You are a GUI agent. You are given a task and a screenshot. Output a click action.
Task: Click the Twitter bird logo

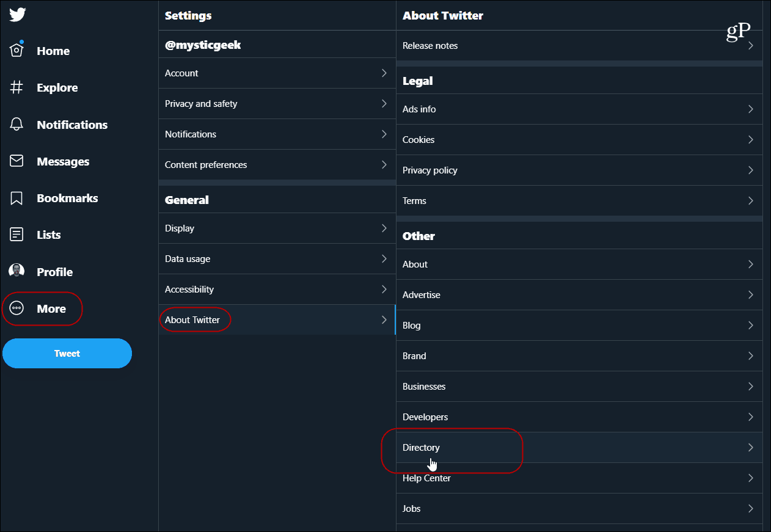(17, 15)
